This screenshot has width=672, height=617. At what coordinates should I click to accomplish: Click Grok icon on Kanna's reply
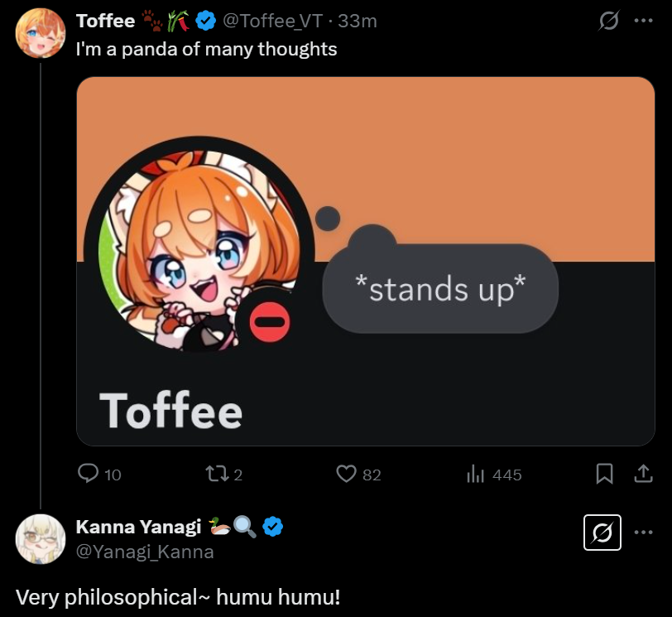click(x=602, y=533)
